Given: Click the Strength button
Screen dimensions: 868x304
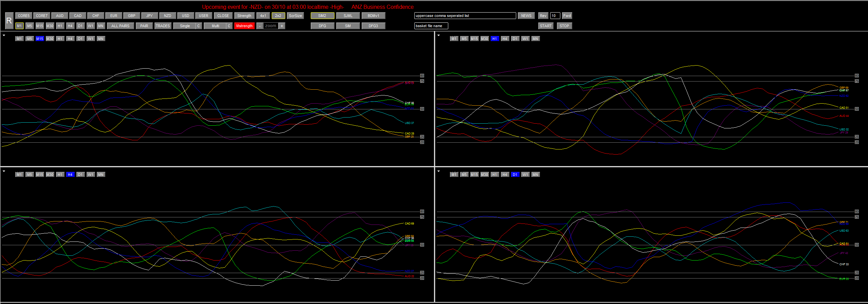Looking at the screenshot, I should click(245, 16).
